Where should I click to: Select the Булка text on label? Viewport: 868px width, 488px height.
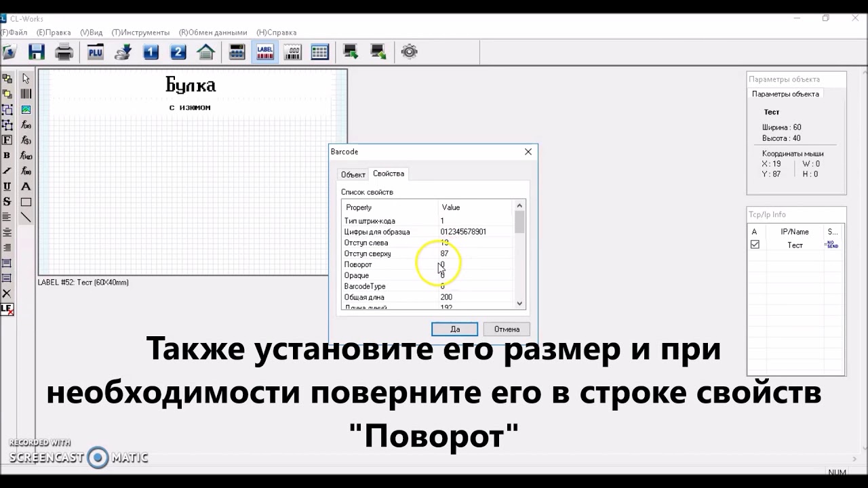(x=191, y=85)
